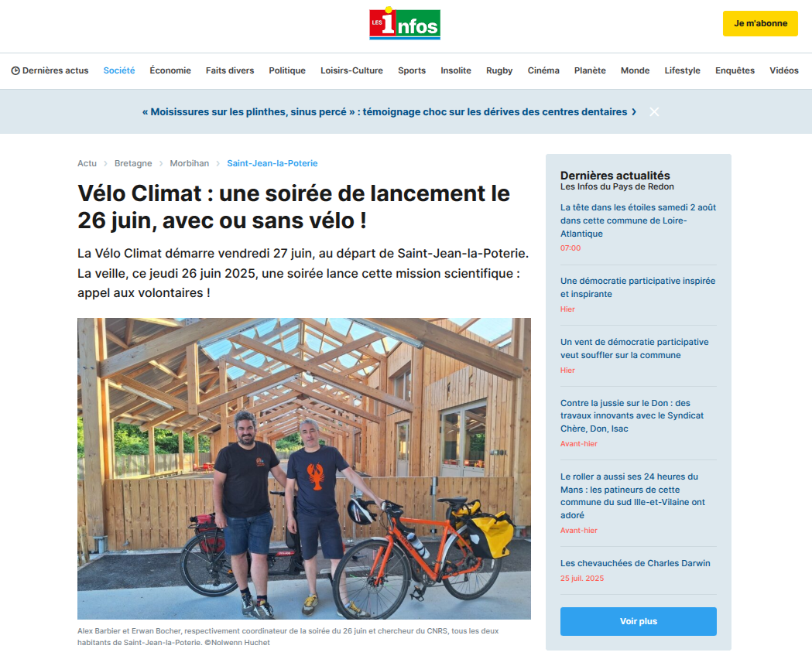This screenshot has width=812, height=666.
Task: Open the Saint-Jean-la-Poterie breadcrumb link
Action: [x=272, y=163]
